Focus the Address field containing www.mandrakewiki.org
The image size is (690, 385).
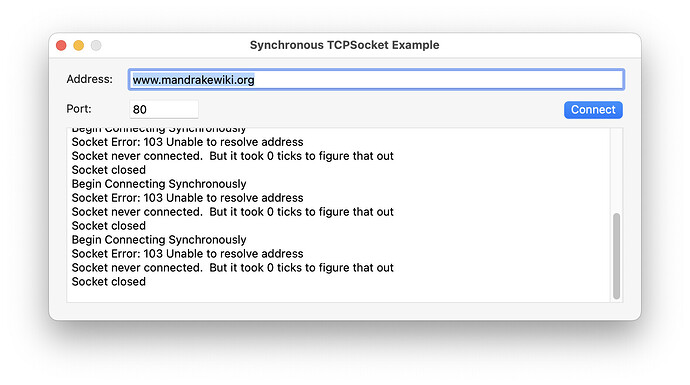click(376, 80)
